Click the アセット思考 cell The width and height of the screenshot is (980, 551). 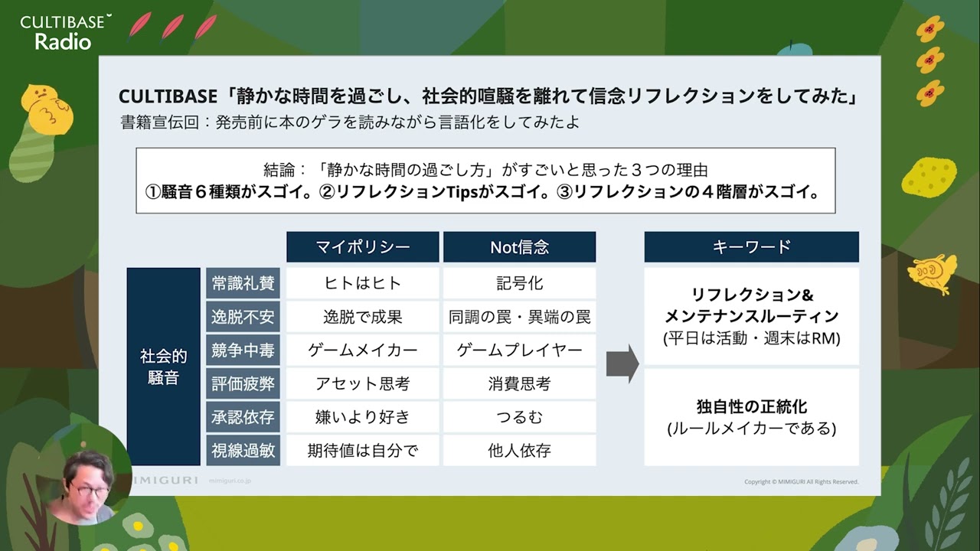[363, 383]
